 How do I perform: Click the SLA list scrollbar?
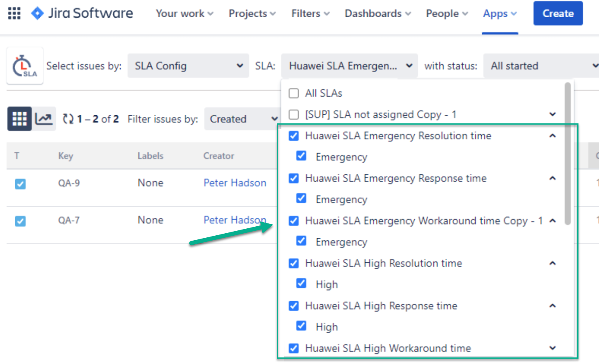point(568,154)
